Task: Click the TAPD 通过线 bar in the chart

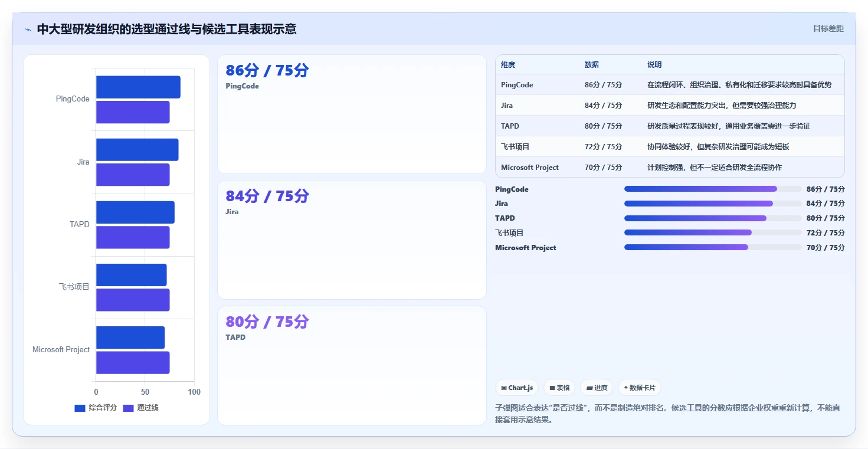Action: coord(133,237)
